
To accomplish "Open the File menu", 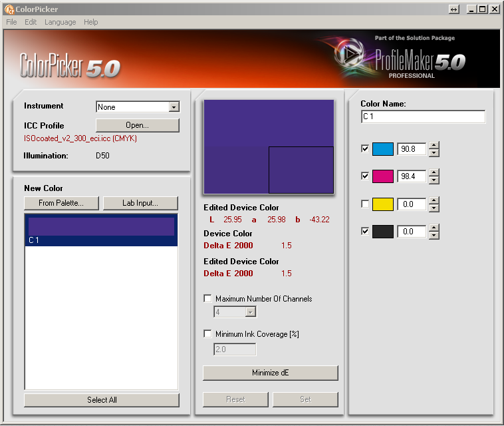I will click(x=11, y=22).
